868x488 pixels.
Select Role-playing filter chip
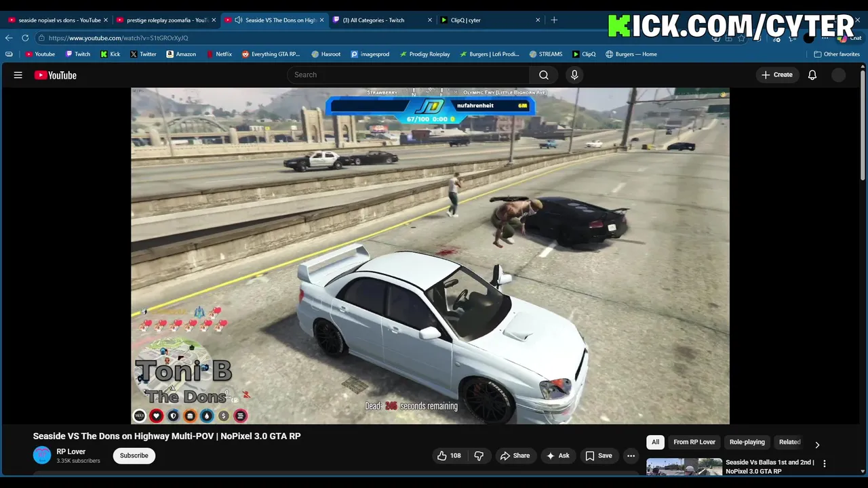click(747, 442)
